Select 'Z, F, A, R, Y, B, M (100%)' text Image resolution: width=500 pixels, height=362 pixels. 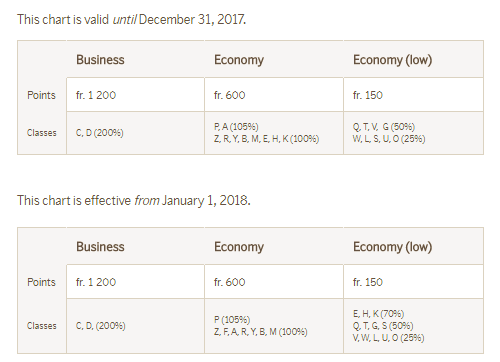click(261, 332)
